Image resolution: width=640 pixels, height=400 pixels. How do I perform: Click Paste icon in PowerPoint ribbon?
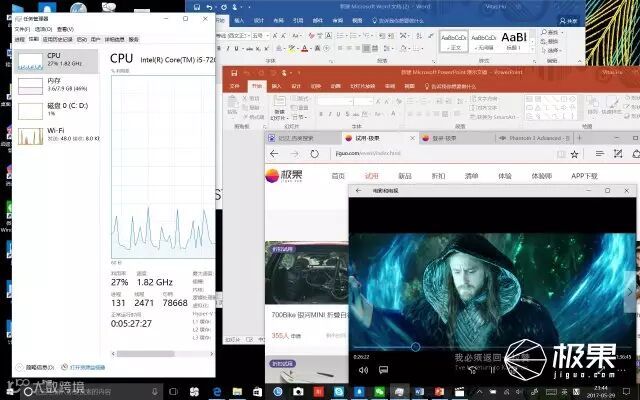click(233, 103)
